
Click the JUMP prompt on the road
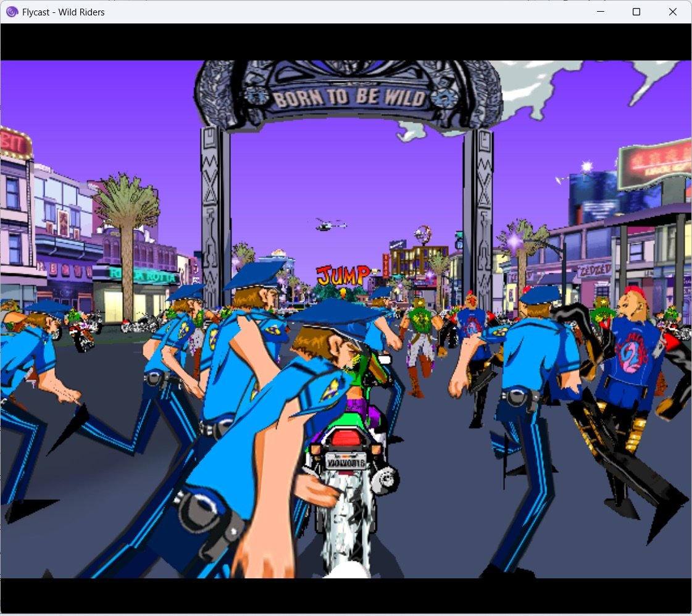342,274
